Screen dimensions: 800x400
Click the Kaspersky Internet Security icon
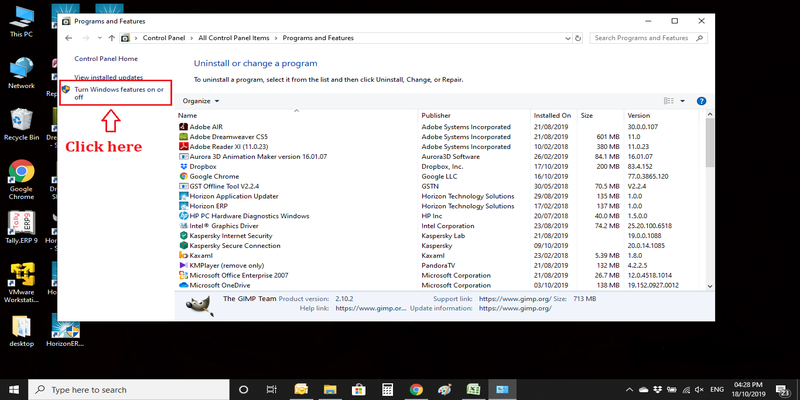pyautogui.click(x=184, y=236)
